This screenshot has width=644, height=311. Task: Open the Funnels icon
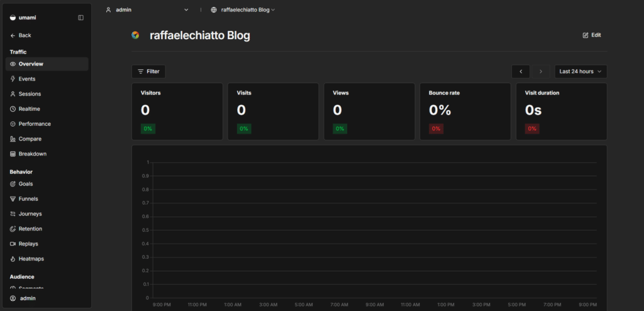coord(13,199)
